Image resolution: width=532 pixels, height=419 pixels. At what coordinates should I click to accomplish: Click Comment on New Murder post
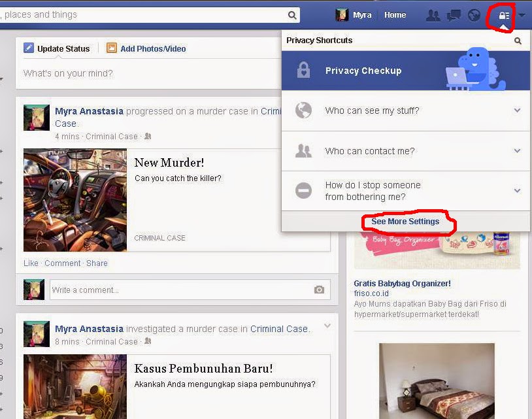63,263
